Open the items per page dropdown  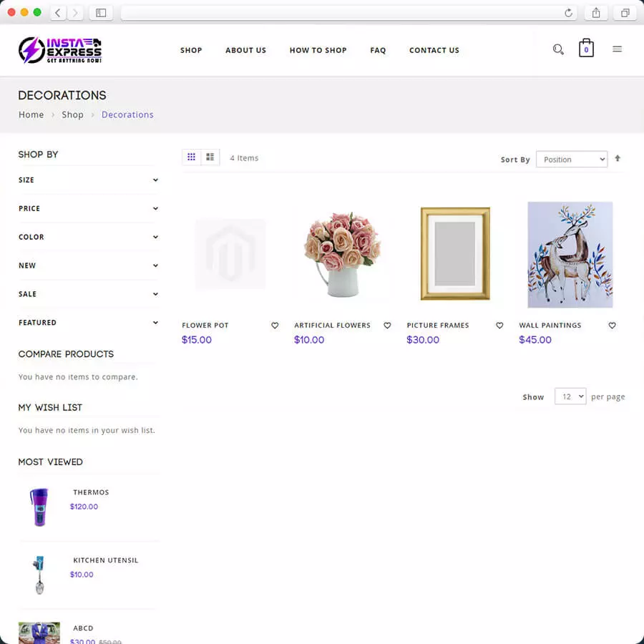coord(570,396)
